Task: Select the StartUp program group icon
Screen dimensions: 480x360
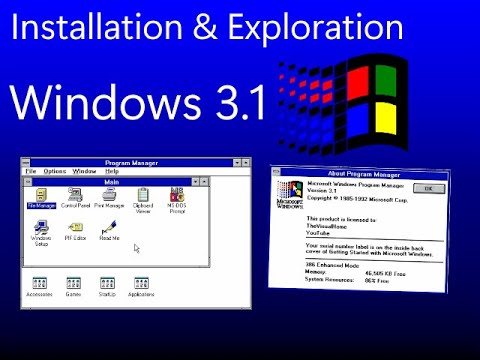Action: (x=107, y=287)
